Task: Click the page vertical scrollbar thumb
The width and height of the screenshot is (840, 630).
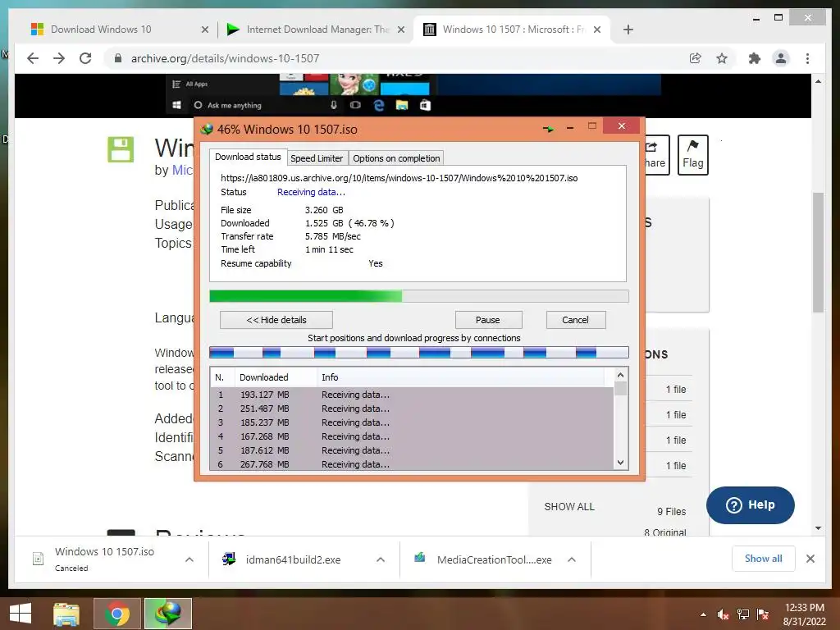Action: [x=818, y=252]
